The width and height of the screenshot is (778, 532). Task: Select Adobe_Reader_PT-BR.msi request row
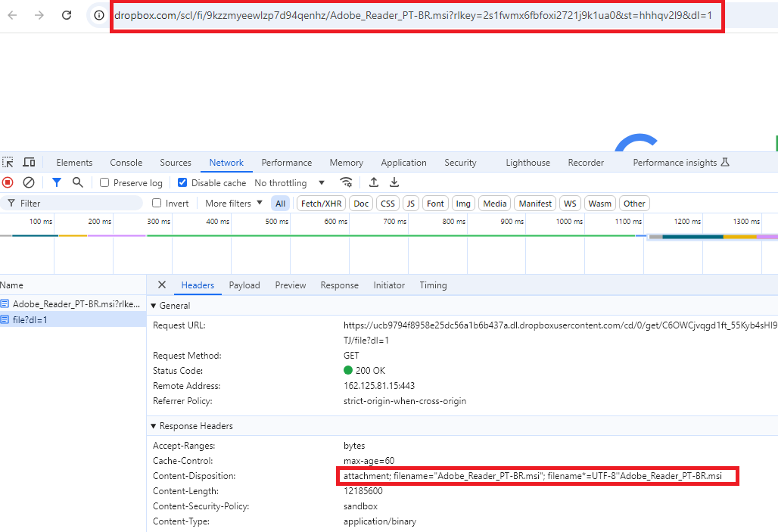coord(73,303)
